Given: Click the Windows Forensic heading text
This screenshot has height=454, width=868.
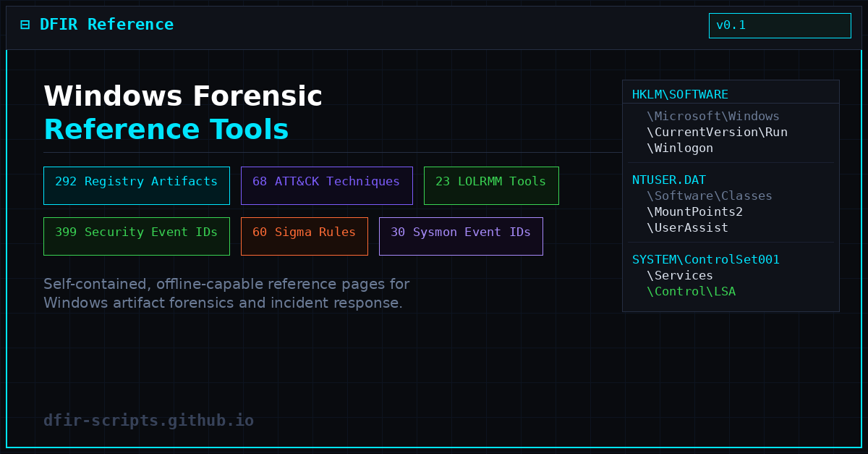Looking at the screenshot, I should [183, 96].
